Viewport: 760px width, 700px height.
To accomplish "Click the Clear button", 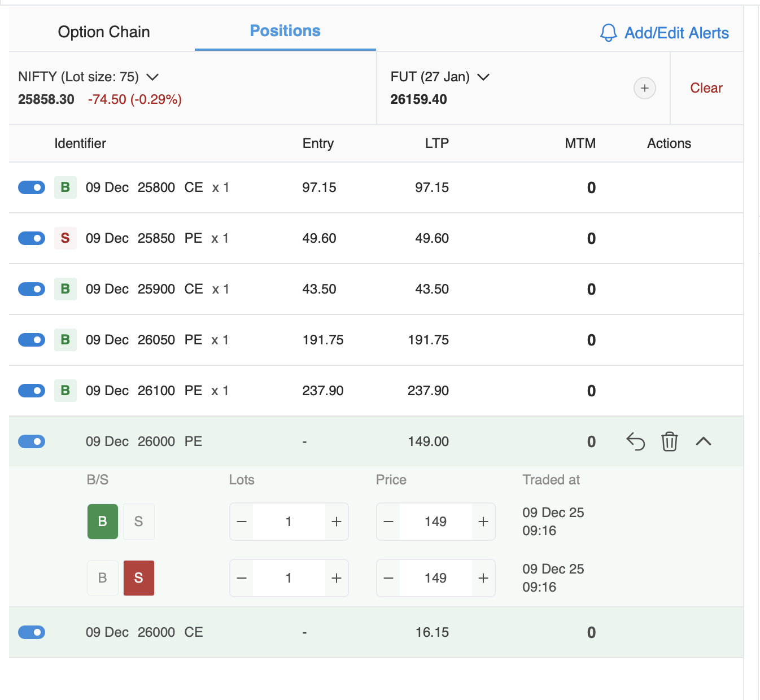I will click(706, 88).
